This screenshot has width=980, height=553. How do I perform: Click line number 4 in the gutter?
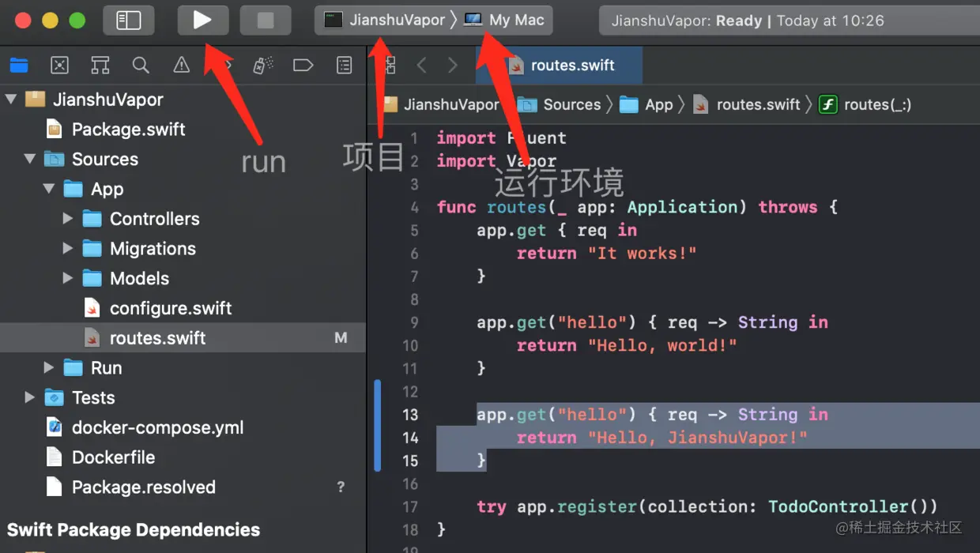click(x=414, y=207)
